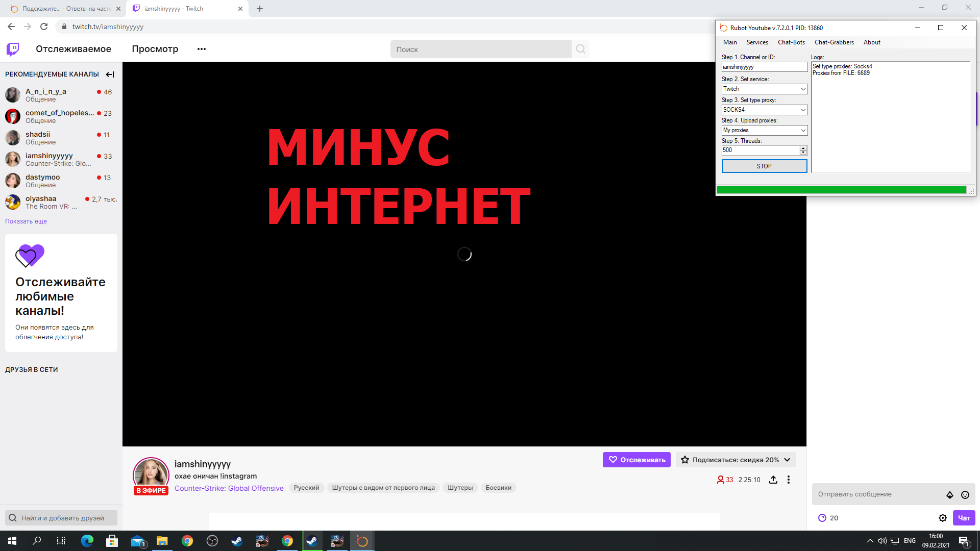
Task: Open the Chat-Bots menu in Rubot
Action: [x=791, y=42]
